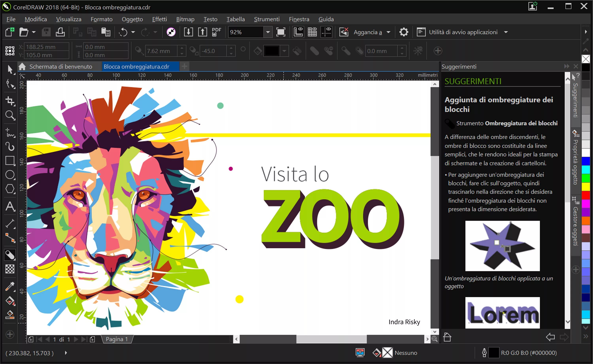Screen dimensions: 593x364
Task: Click the Pagina 1 page tab
Action: click(x=117, y=339)
